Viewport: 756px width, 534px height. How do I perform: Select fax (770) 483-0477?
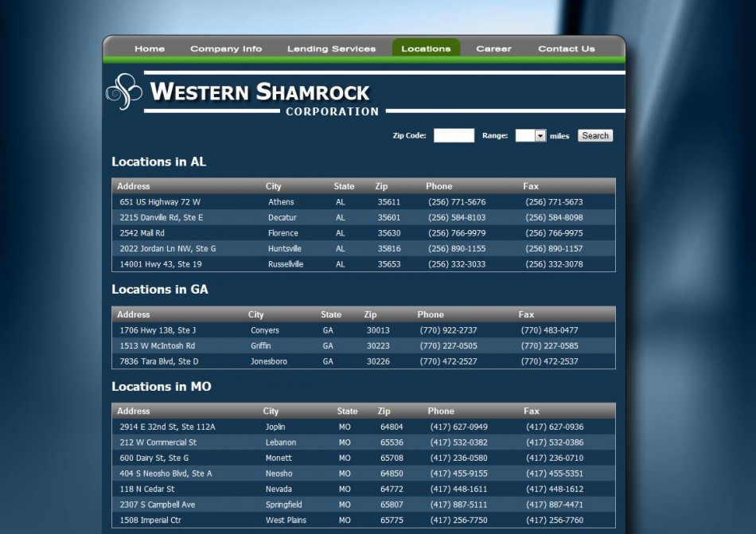tap(549, 330)
